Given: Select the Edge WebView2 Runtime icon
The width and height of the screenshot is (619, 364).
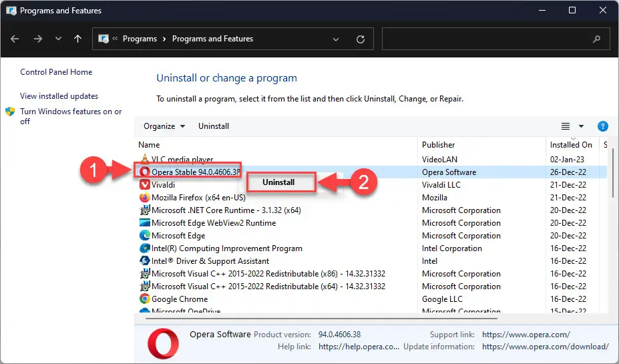Looking at the screenshot, I should tap(145, 222).
